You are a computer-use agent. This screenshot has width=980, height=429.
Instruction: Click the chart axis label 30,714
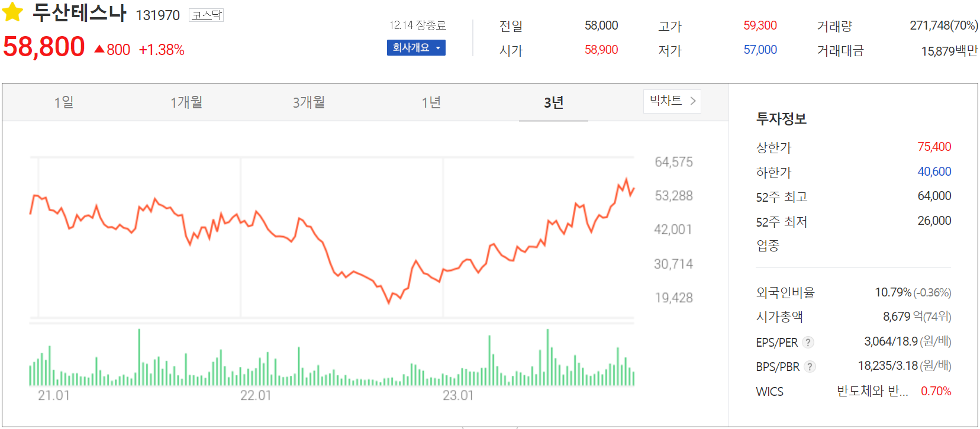click(x=673, y=264)
